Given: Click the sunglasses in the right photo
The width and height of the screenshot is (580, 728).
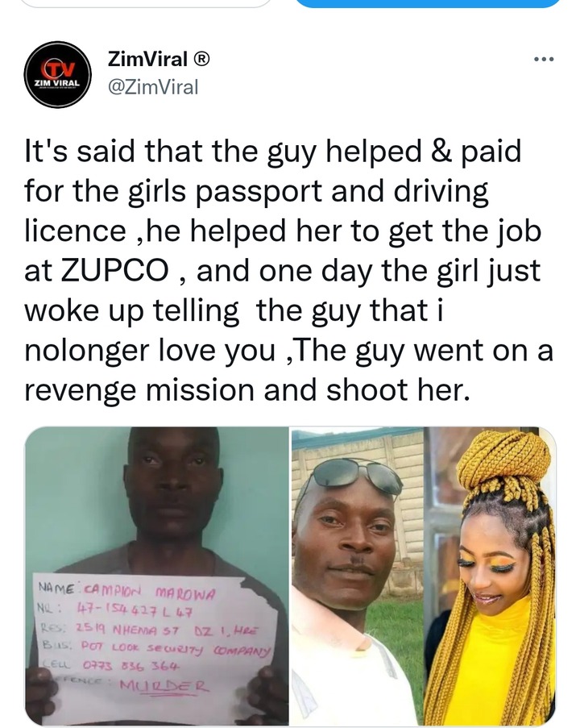Looking at the screenshot, I should click(x=356, y=476).
